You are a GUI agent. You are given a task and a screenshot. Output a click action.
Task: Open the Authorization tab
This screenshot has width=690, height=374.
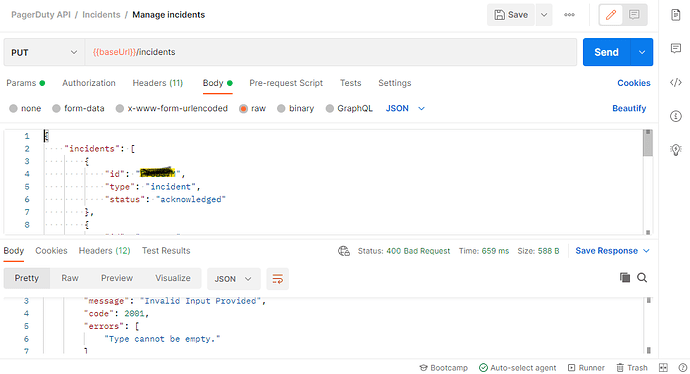[x=88, y=83]
